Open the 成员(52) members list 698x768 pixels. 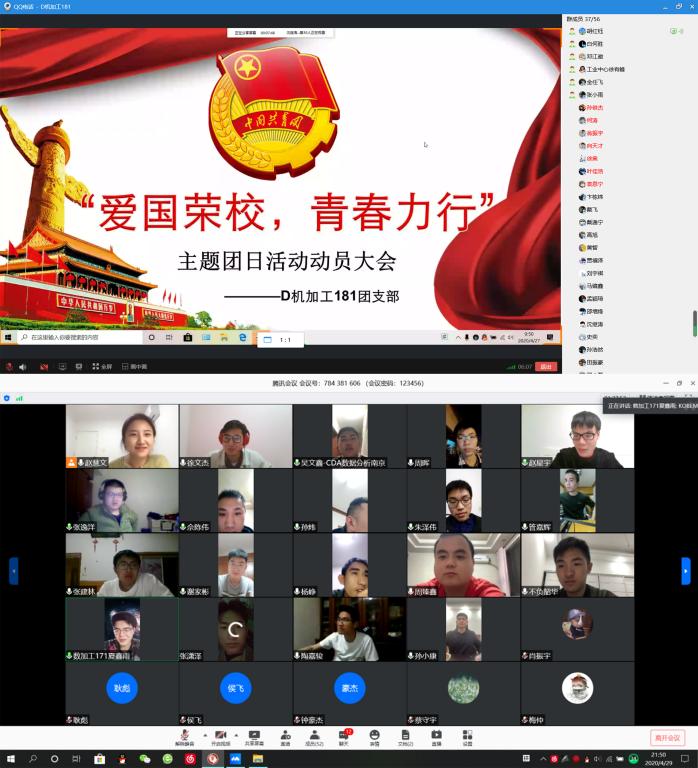(313, 736)
